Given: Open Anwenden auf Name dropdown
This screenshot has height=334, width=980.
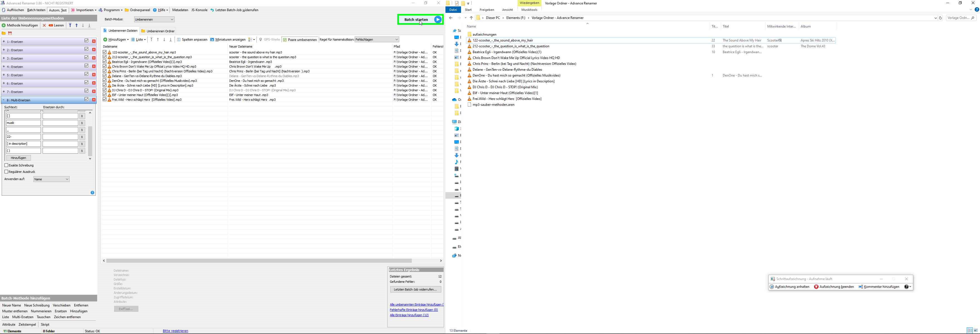Looking at the screenshot, I should (x=51, y=179).
